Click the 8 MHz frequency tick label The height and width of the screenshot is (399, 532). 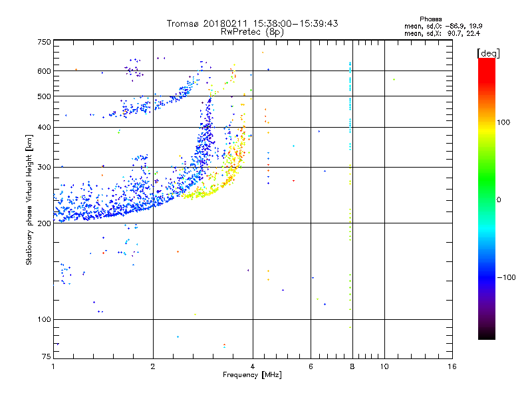[352, 366]
